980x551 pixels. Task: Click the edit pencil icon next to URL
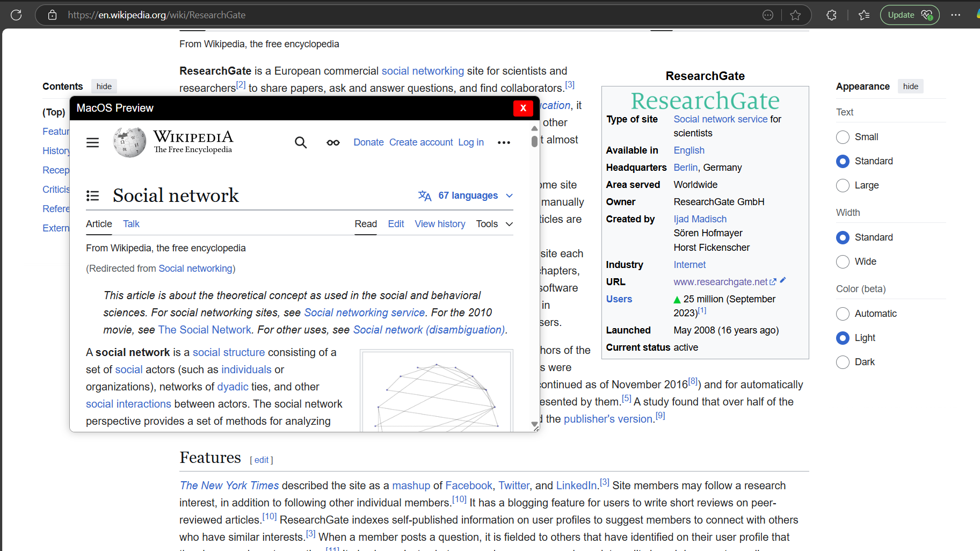[783, 280]
